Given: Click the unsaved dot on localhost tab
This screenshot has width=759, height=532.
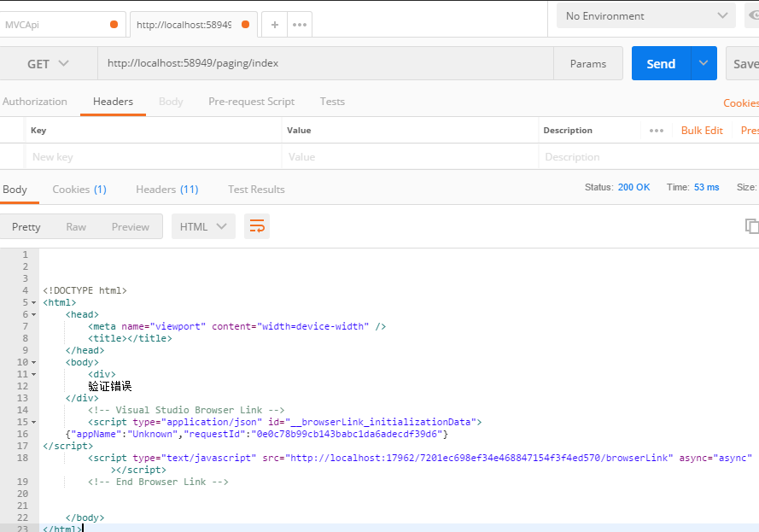Looking at the screenshot, I should (x=245, y=24).
